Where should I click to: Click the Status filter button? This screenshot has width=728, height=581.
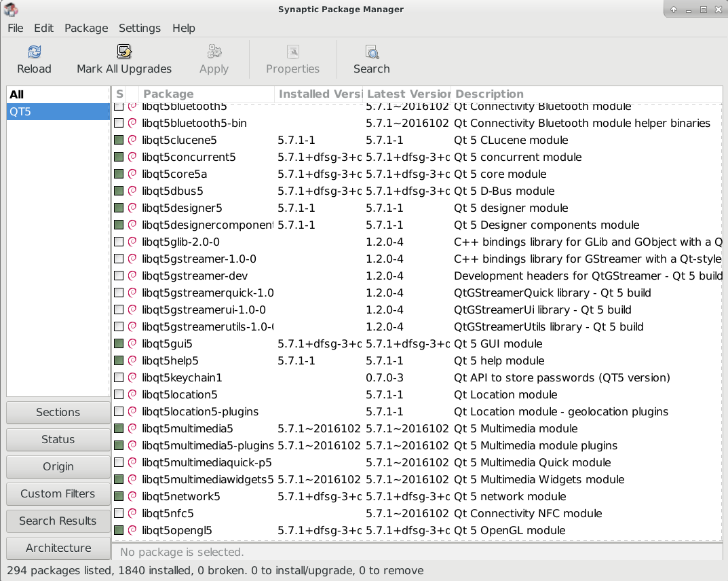pyautogui.click(x=58, y=439)
